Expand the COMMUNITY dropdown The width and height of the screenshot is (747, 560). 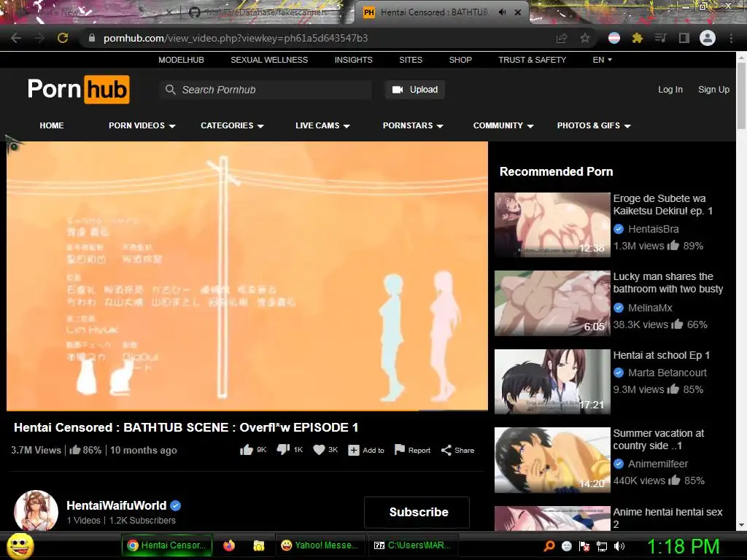(503, 125)
